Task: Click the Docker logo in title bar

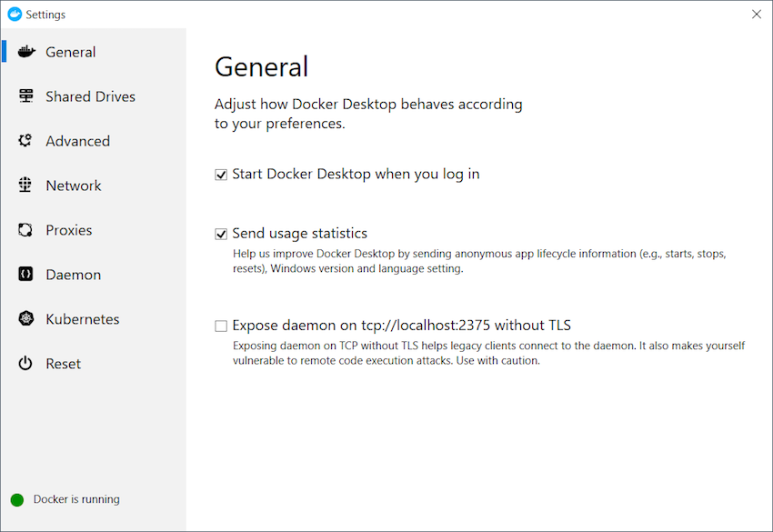Action: 15,15
